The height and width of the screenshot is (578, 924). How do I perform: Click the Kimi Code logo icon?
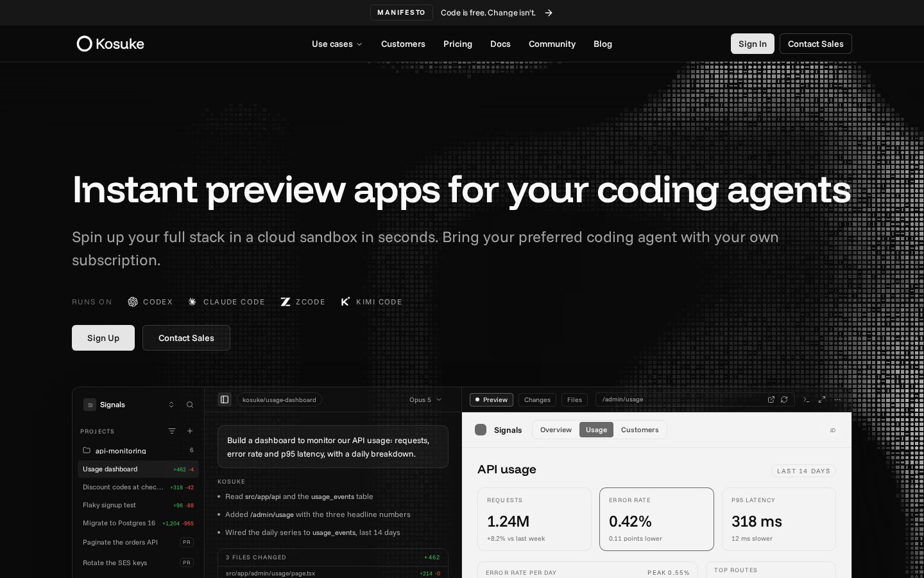[x=345, y=302]
